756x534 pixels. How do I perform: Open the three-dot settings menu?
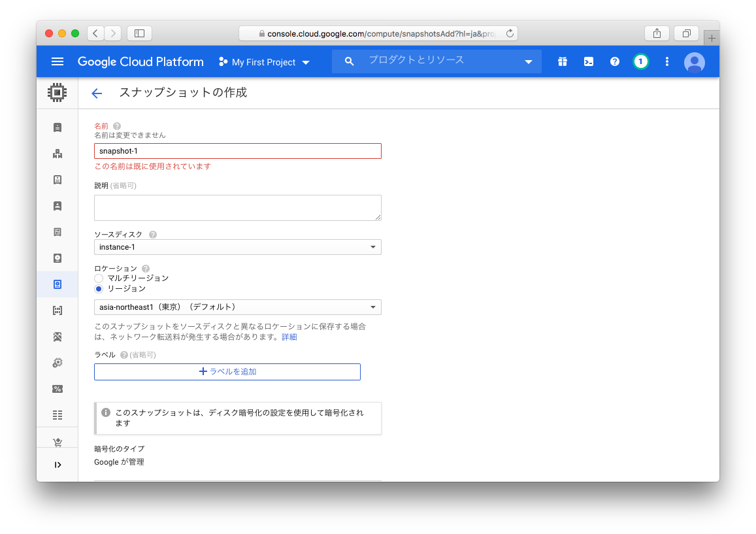[667, 61]
